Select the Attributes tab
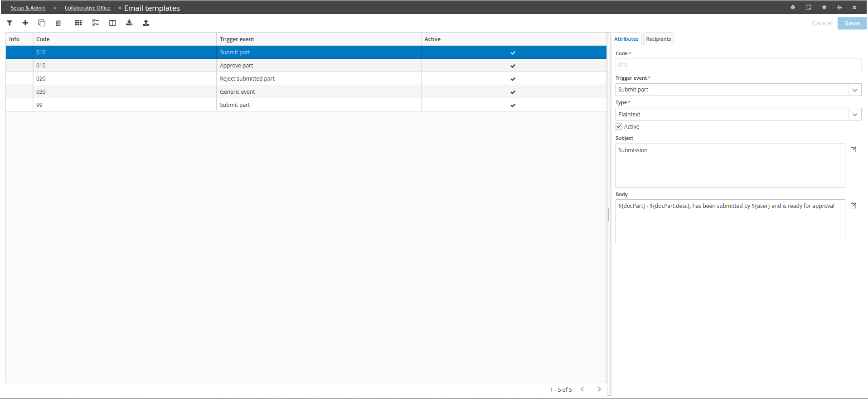The height and width of the screenshot is (399, 868). [x=626, y=39]
